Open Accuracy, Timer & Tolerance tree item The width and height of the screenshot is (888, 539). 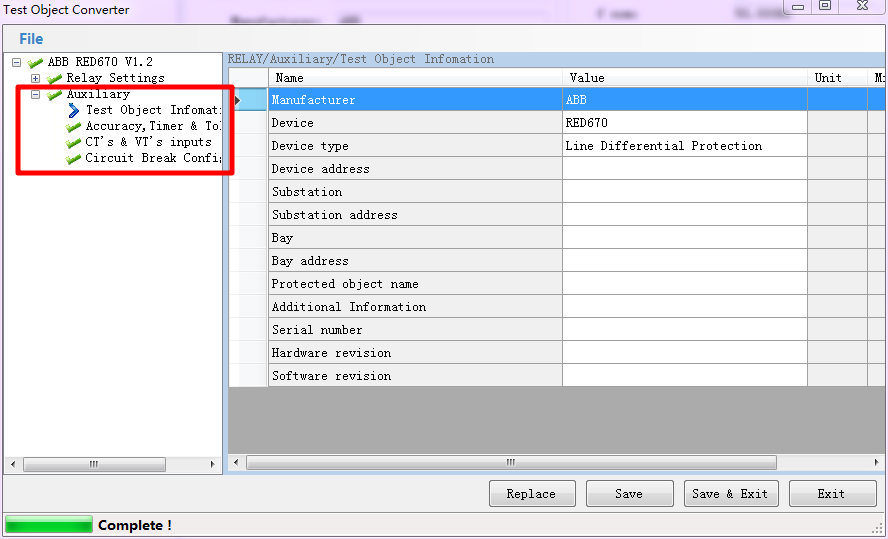pyautogui.click(x=153, y=126)
